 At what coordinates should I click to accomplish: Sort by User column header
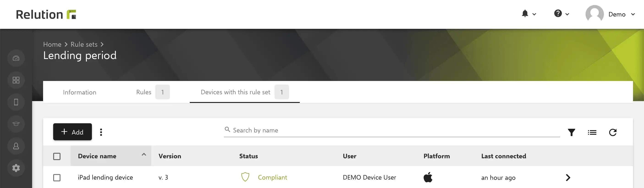pyautogui.click(x=350, y=156)
